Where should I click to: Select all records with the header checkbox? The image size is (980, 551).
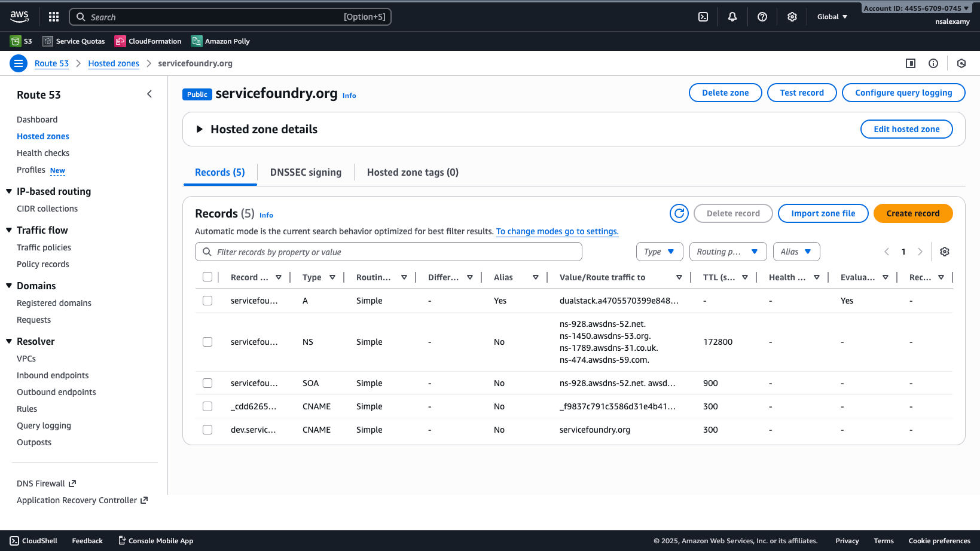click(x=207, y=277)
